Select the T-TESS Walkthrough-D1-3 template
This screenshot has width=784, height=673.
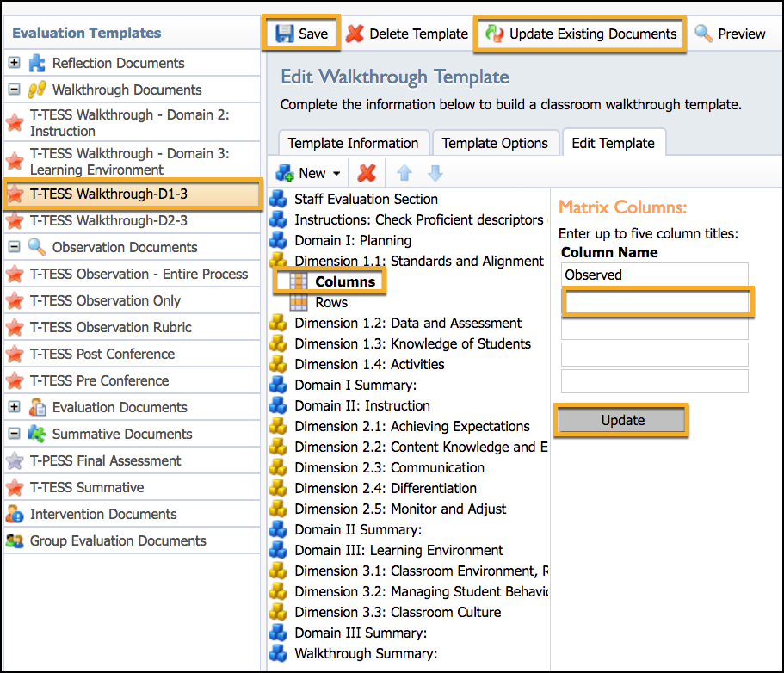[x=132, y=194]
